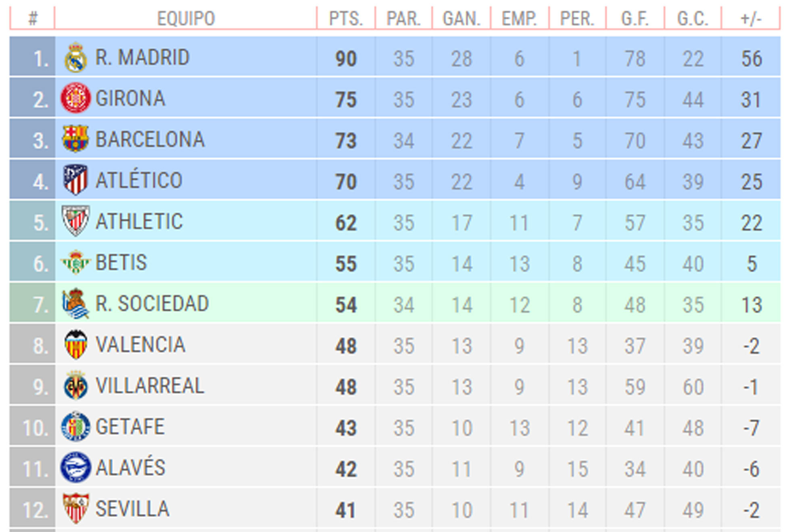798x532 pixels.
Task: Open the VILLARREAL team name link
Action: [x=150, y=386]
